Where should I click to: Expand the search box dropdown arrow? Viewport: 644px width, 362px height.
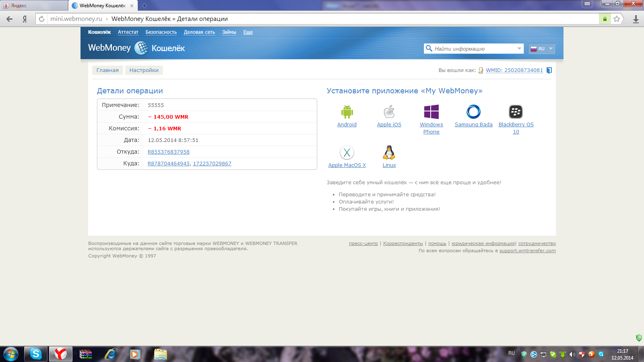[519, 49]
